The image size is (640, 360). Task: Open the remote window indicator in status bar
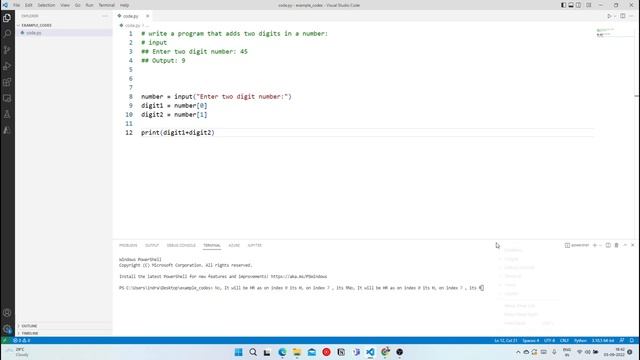coord(5,340)
